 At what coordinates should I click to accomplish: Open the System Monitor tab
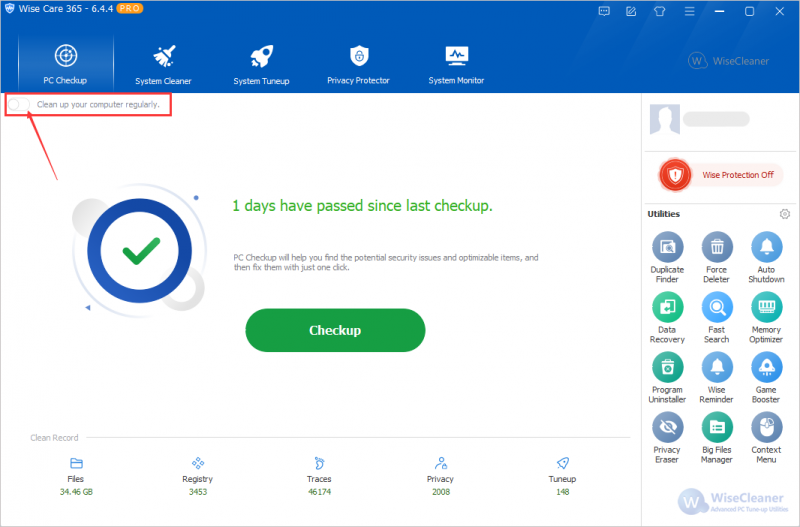click(x=456, y=64)
